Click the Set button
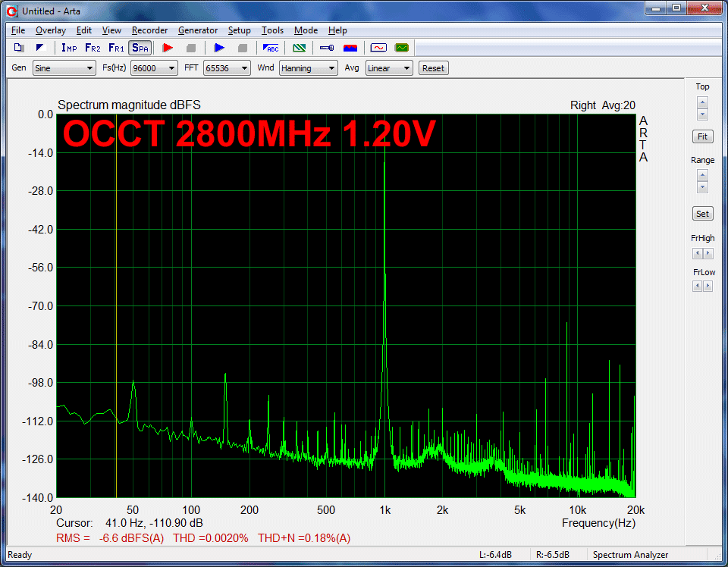 point(702,214)
